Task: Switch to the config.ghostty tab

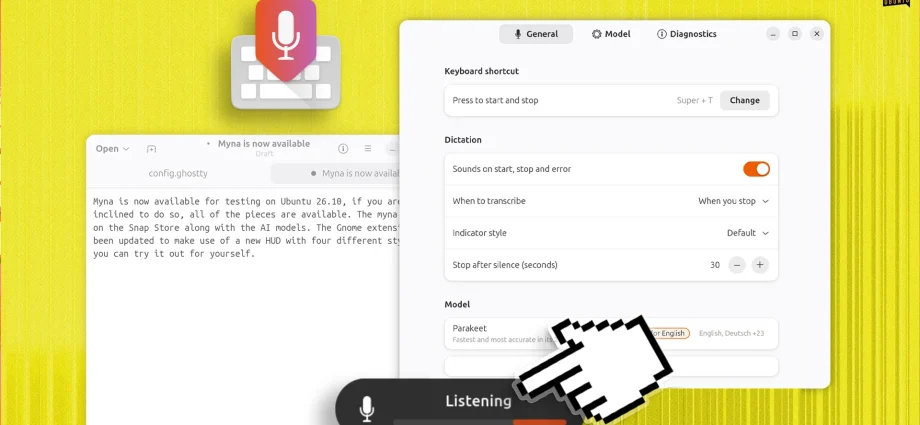Action: [178, 174]
